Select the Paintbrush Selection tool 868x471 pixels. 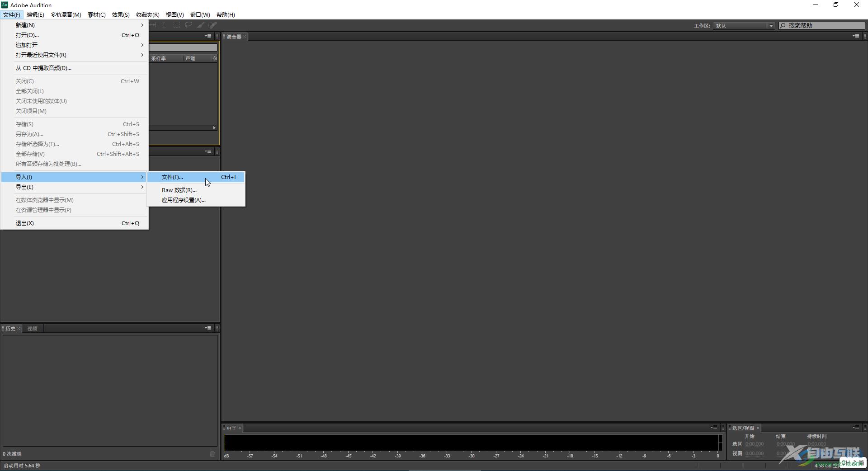[201, 25]
